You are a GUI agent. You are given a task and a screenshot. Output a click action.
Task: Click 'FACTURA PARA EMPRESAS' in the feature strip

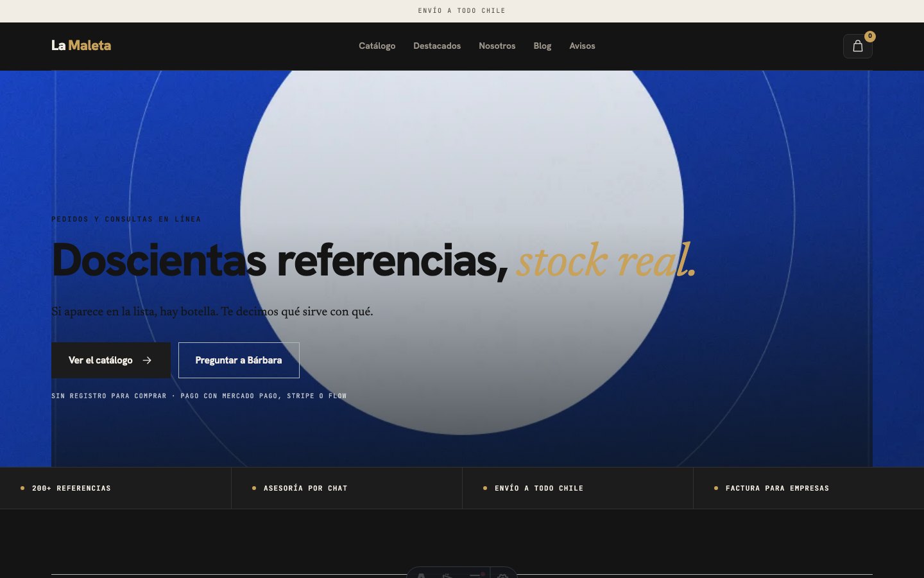pyautogui.click(x=777, y=488)
